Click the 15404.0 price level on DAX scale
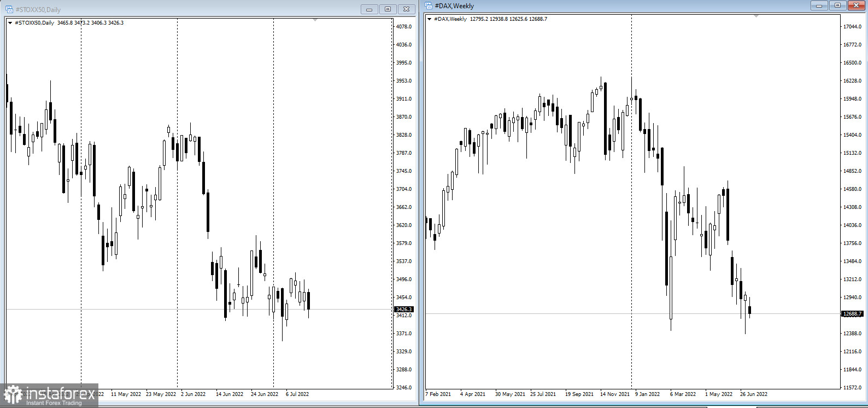This screenshot has height=408, width=868. 852,135
